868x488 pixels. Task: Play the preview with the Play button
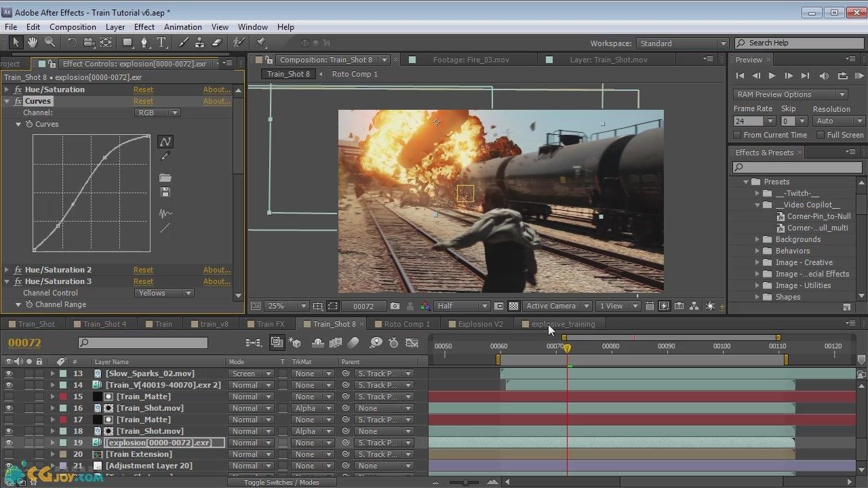(x=772, y=76)
